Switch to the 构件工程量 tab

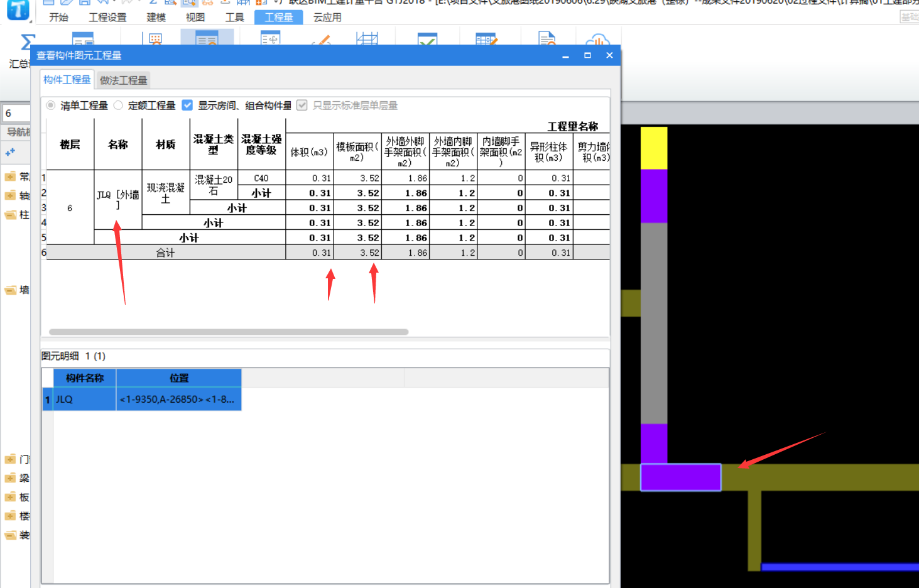point(67,80)
